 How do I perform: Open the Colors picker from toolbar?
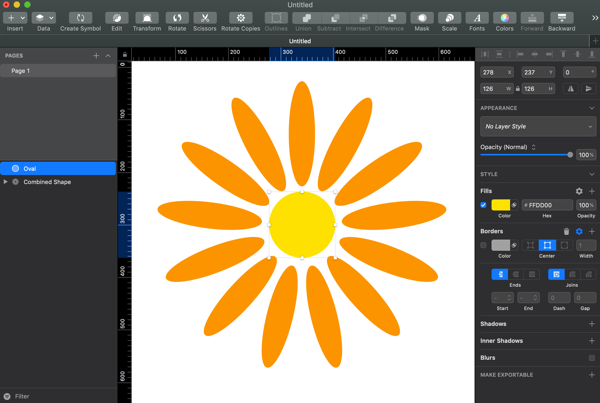(505, 18)
